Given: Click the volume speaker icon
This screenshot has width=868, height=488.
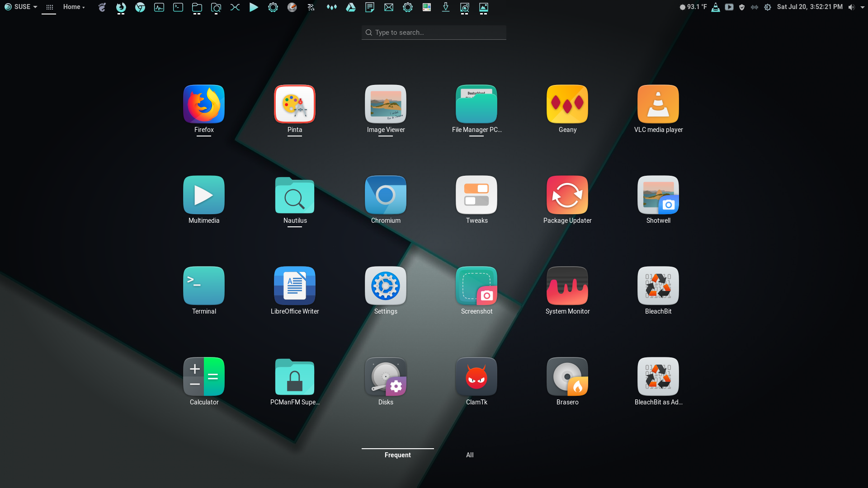Looking at the screenshot, I should click(851, 7).
